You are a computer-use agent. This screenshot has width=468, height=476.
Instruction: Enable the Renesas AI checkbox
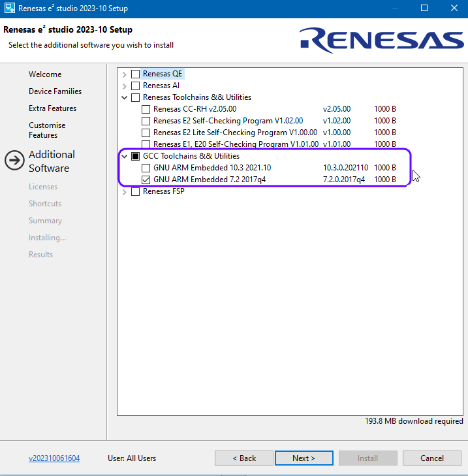coord(136,86)
